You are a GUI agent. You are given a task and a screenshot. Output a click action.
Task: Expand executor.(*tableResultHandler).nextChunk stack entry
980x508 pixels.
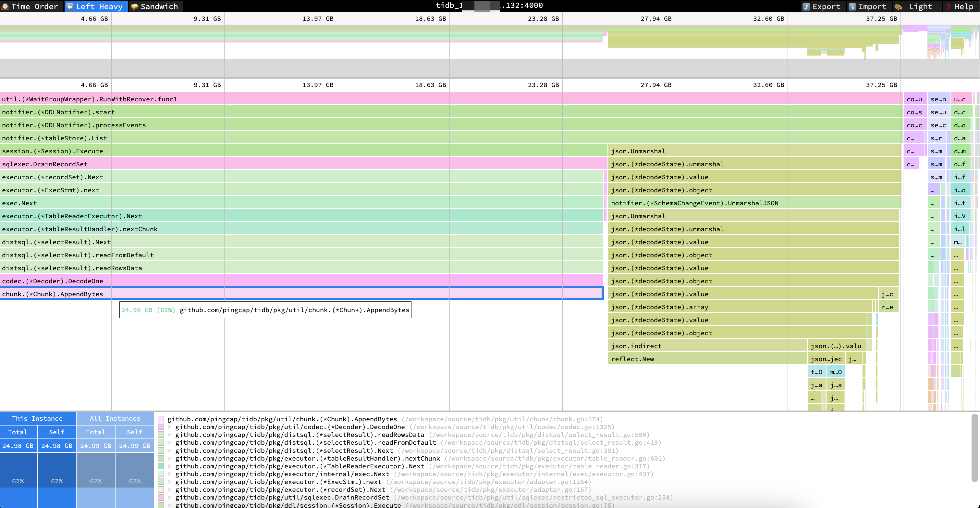tap(170, 458)
